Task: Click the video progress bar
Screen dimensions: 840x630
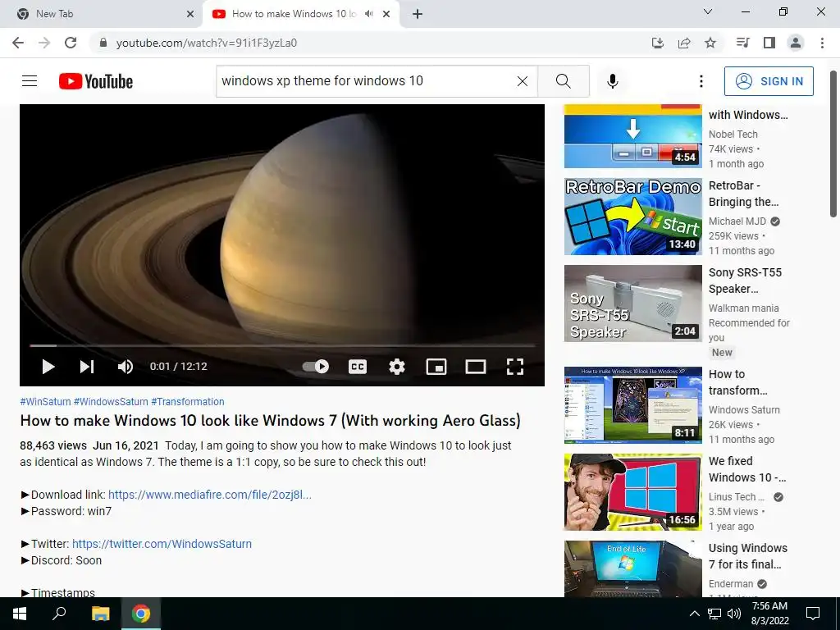Action: tap(282, 346)
